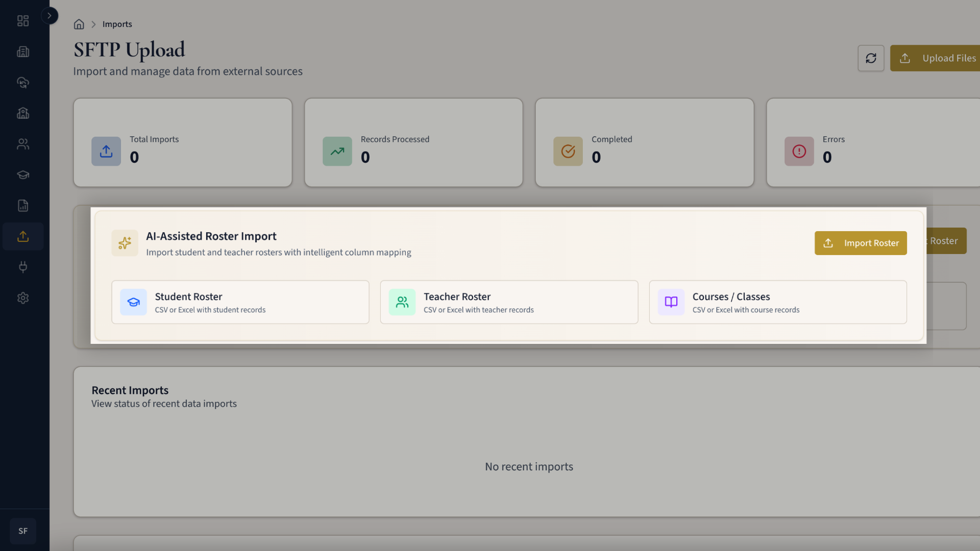Image resolution: width=980 pixels, height=551 pixels.
Task: Open the settings gear in sidebar
Action: coord(23,298)
